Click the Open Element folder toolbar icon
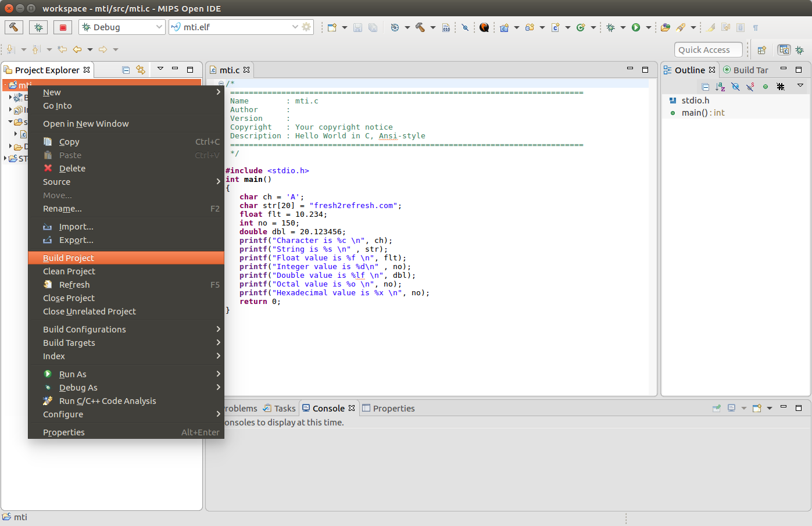 666,27
